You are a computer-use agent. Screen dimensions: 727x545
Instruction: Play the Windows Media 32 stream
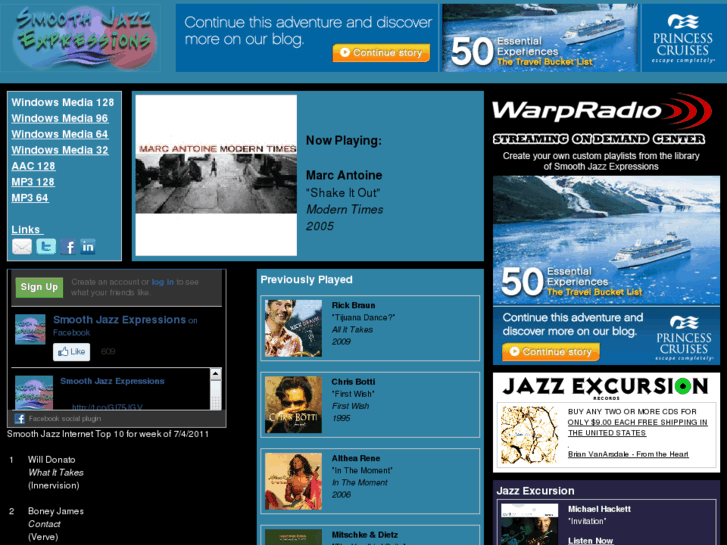[60, 150]
